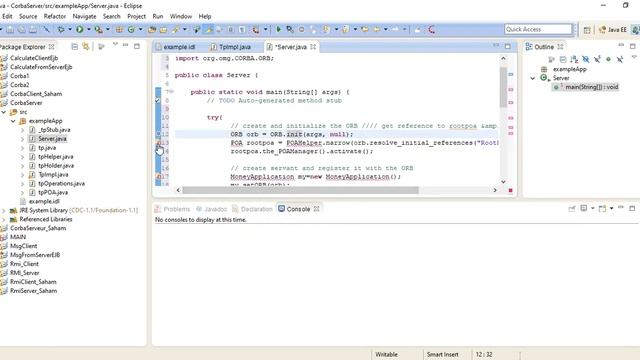This screenshot has width=640, height=360.
Task: Collapse the Server class in Outline
Action: (533, 78)
